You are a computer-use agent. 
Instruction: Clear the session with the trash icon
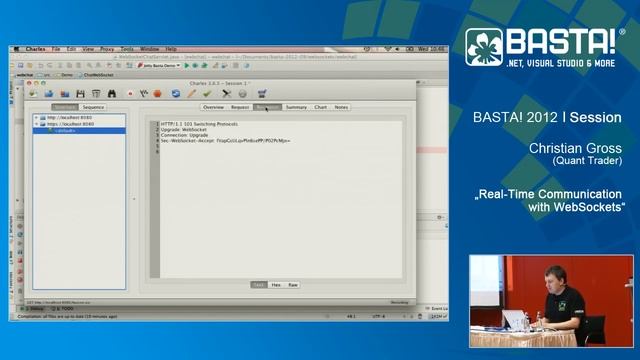[x=96, y=94]
